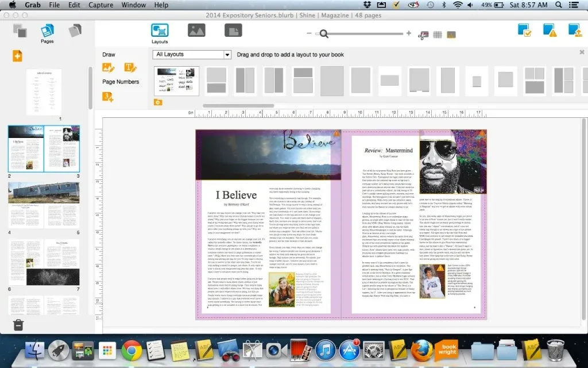The image size is (588, 368).
Task: Open the Capture menu in the menu bar
Action: click(100, 5)
